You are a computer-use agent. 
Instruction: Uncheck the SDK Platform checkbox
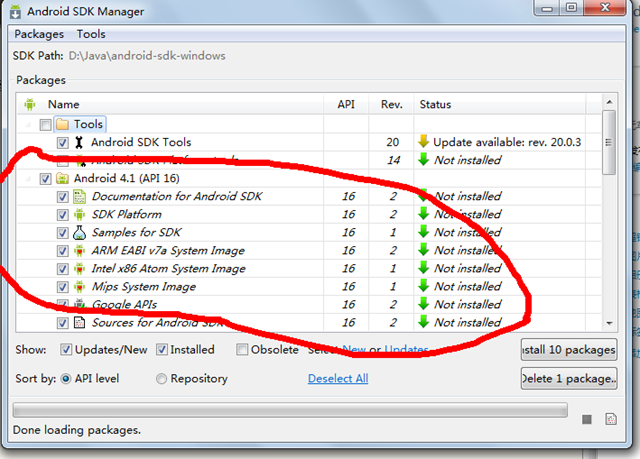(x=62, y=215)
